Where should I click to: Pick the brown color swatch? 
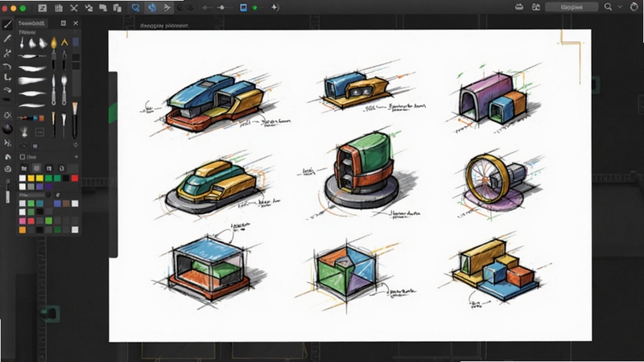66,204
